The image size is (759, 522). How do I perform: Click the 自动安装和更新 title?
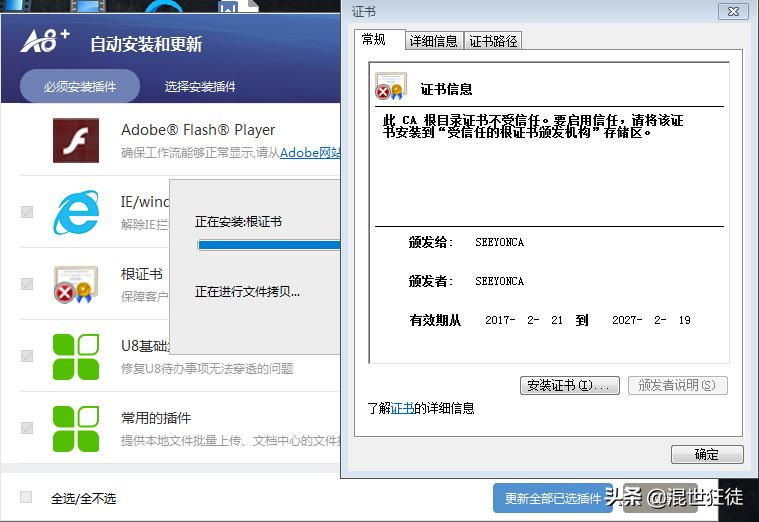tap(146, 44)
